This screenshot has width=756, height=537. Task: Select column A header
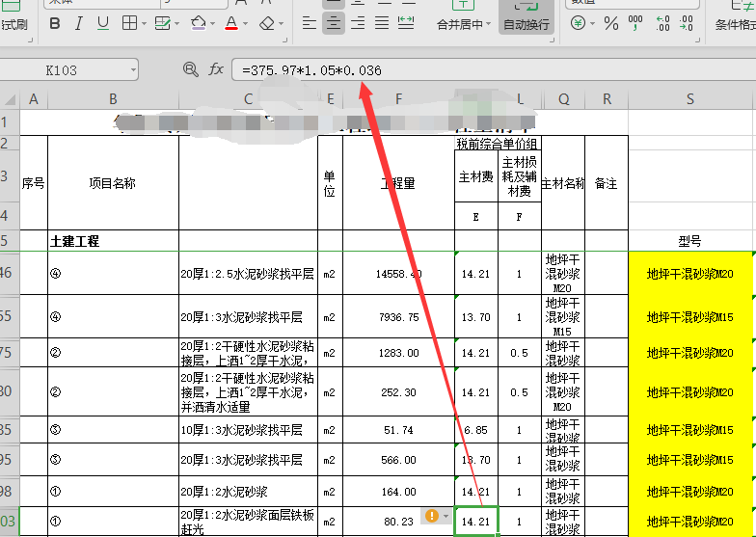(33, 99)
